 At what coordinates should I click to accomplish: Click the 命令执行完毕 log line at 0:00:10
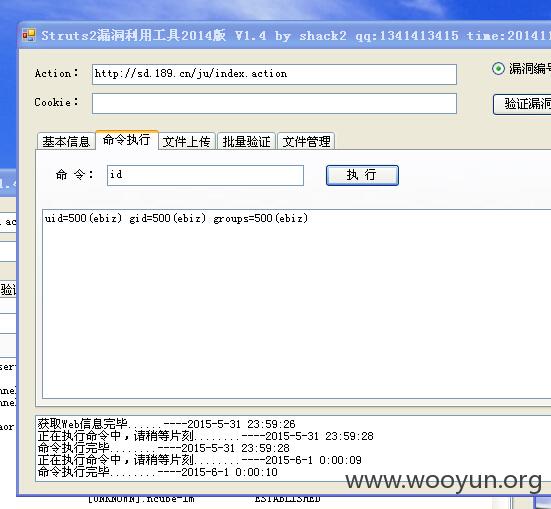pos(158,472)
